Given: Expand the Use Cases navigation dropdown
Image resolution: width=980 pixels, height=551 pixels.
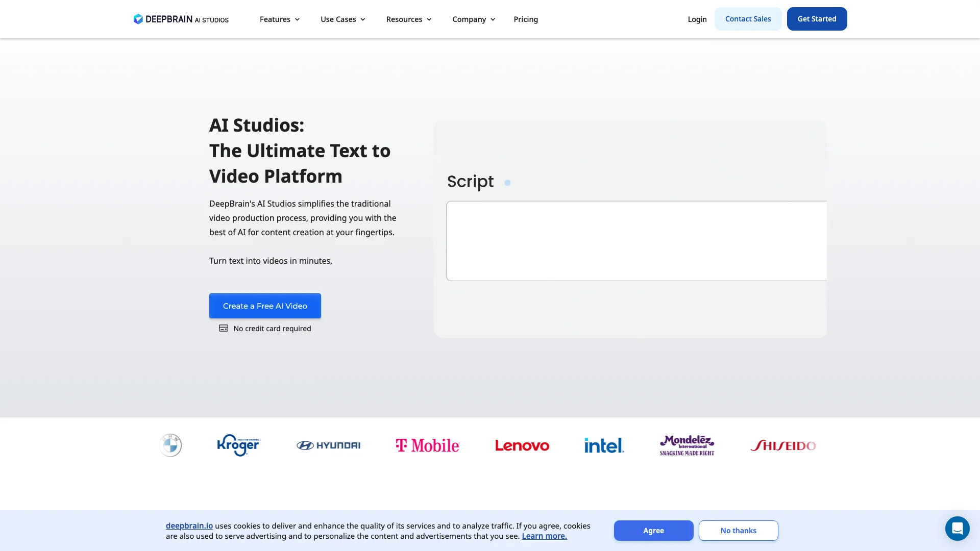Looking at the screenshot, I should click(x=344, y=19).
